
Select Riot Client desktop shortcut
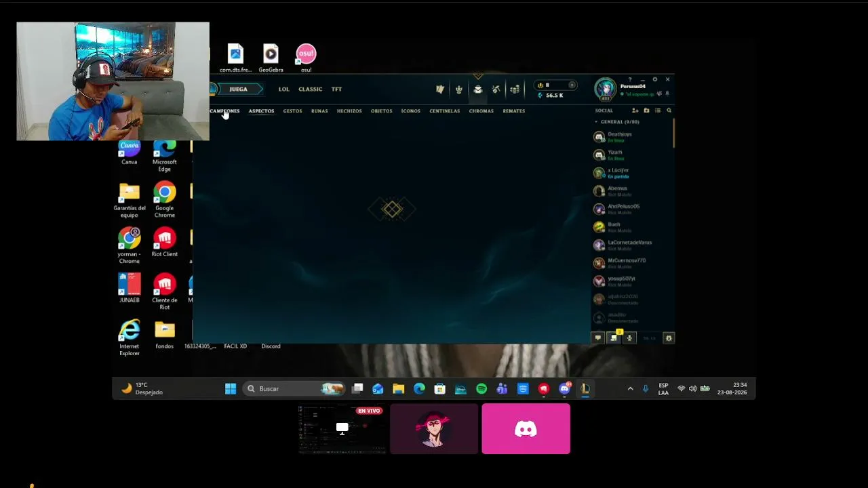coord(164,242)
